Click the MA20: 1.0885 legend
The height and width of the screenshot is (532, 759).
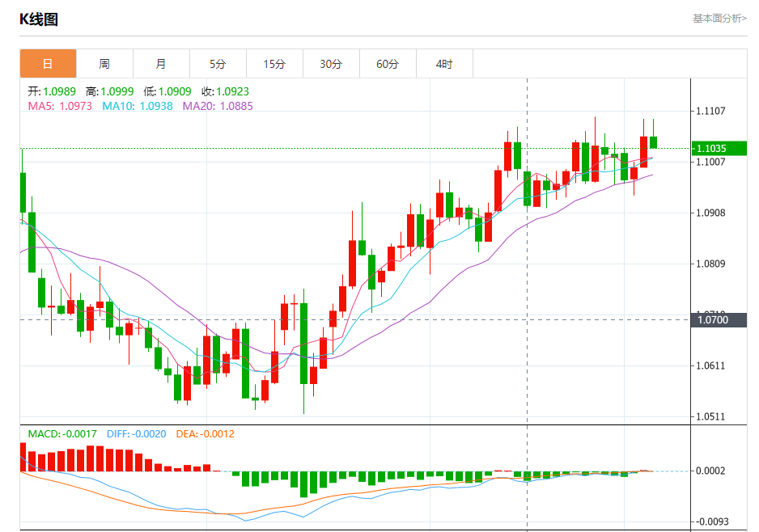[x=218, y=106]
